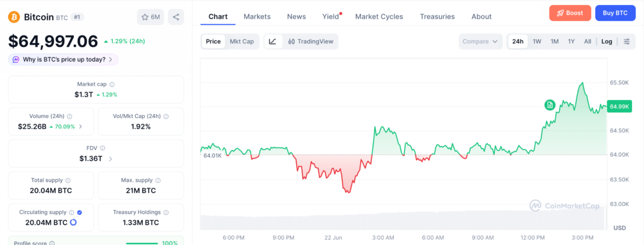
Task: Click the AI icon in price question
Action: click(16, 60)
